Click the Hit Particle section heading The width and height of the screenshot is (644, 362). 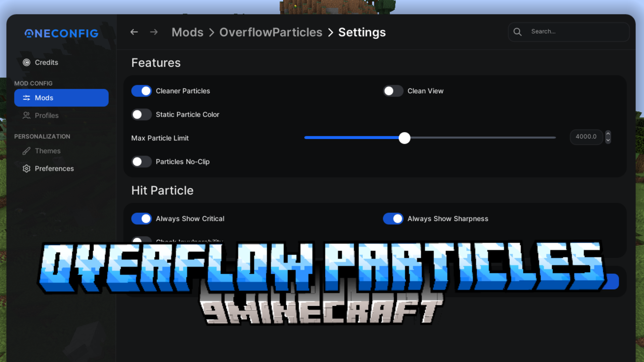tap(162, 191)
